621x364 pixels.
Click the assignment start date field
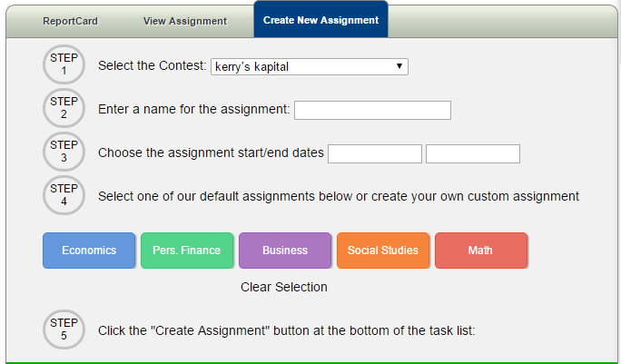point(374,153)
